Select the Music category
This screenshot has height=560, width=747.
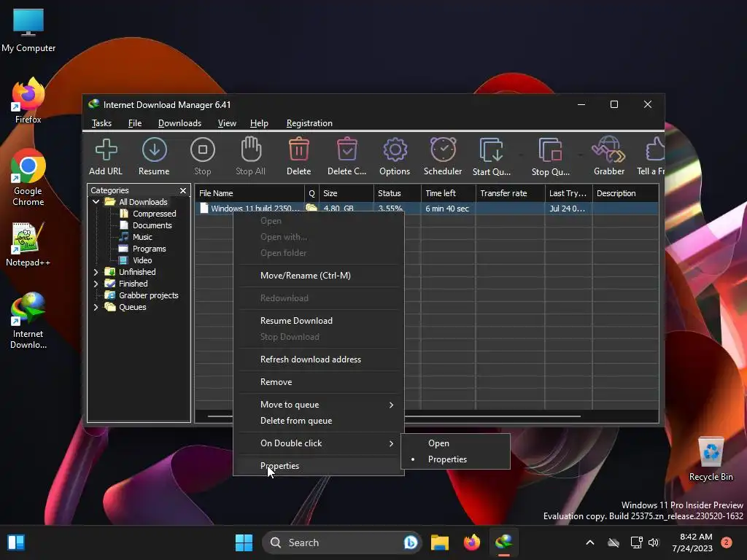[142, 237]
